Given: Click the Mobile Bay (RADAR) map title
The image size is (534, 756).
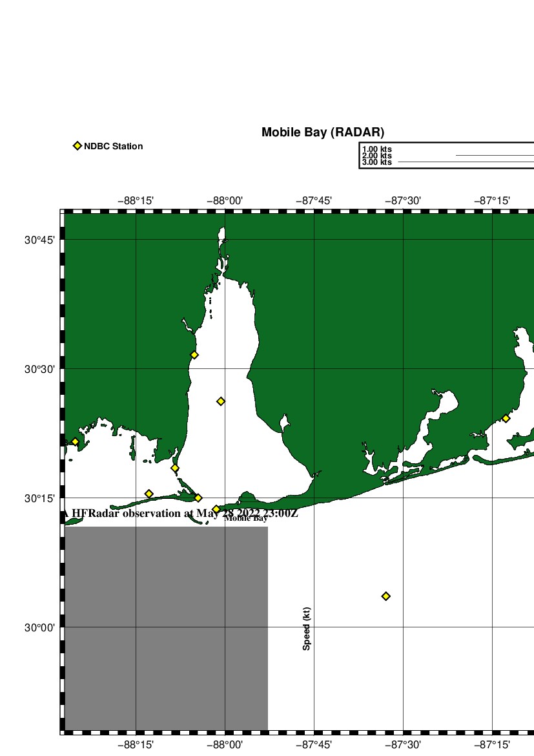Looking at the screenshot, I should point(322,132).
